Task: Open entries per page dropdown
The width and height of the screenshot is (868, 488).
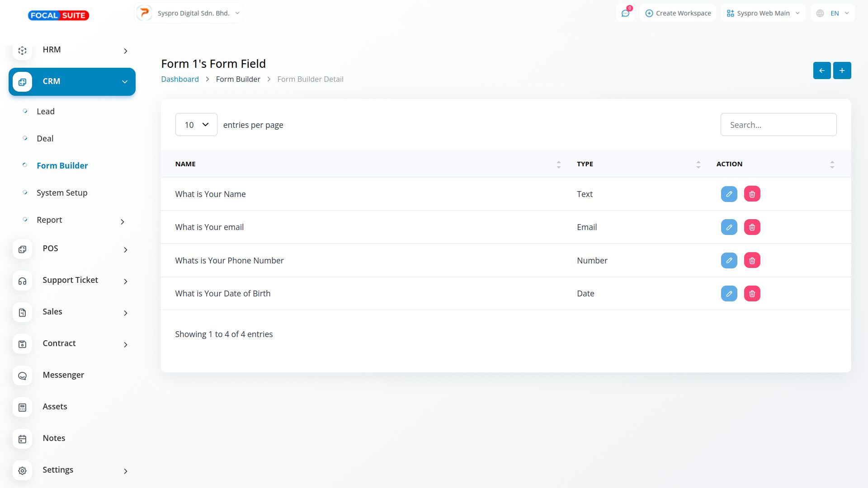Action: [196, 125]
